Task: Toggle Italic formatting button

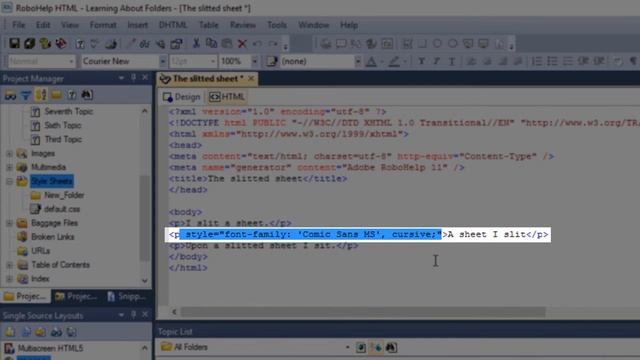Action: point(436,61)
